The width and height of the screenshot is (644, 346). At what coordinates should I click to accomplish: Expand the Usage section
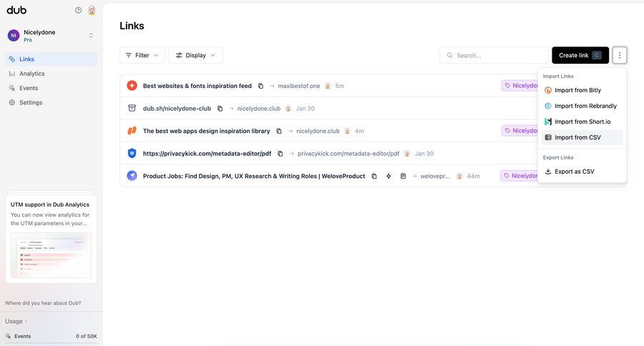[x=16, y=322]
